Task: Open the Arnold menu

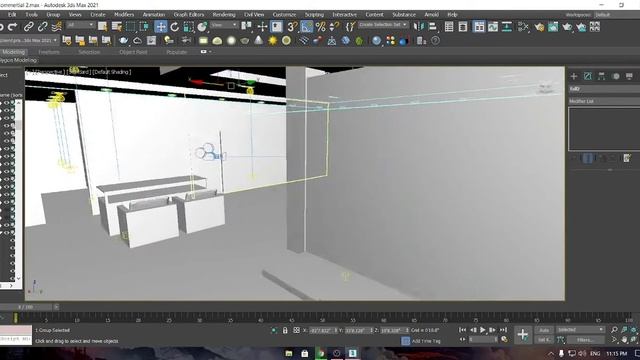Action: click(x=431, y=15)
